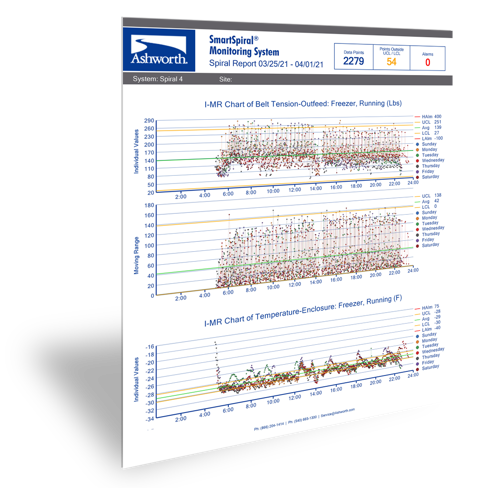
Task: Click Monday orange marker in Belt Tension legend
Action: [417, 150]
